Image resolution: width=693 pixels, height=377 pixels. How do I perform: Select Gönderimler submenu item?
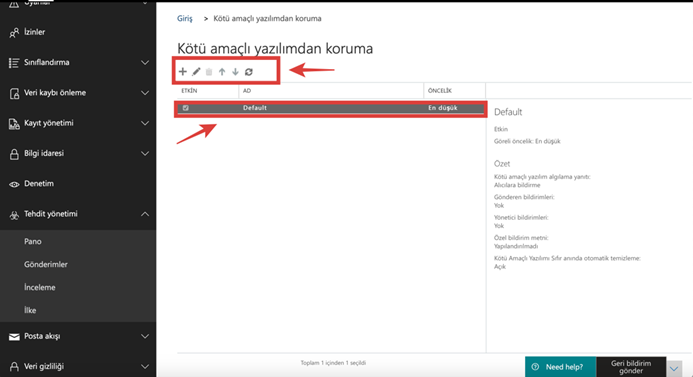(x=46, y=265)
